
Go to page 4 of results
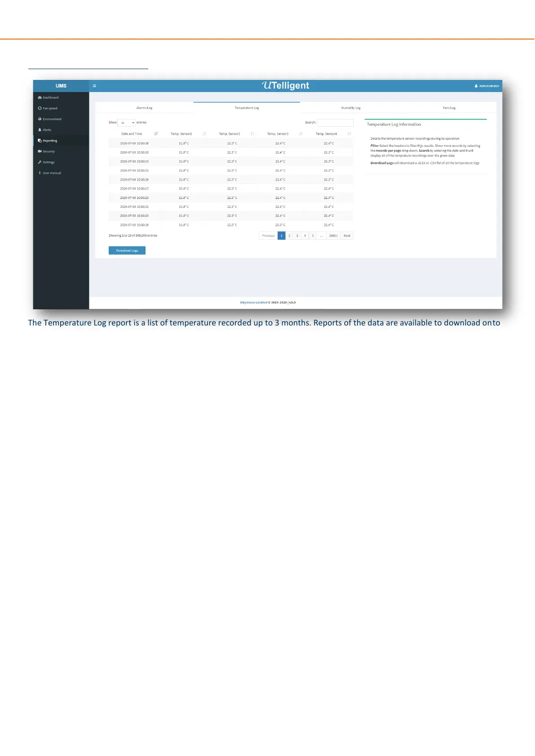click(x=305, y=236)
